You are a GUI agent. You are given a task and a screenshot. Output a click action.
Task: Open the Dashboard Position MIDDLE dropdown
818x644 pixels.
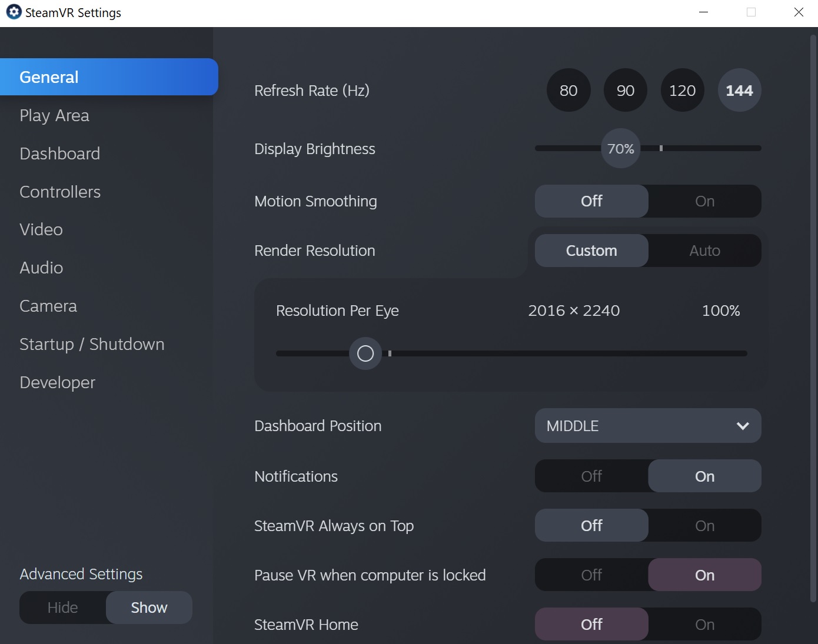(648, 426)
